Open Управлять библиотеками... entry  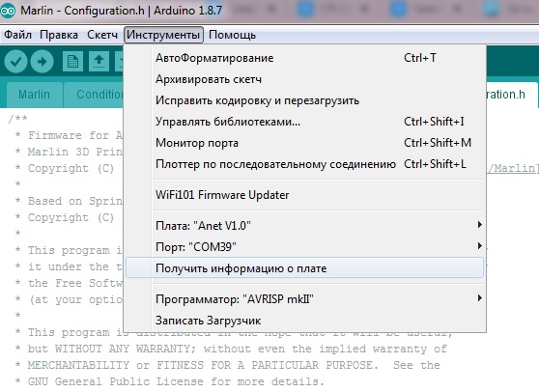[304, 122]
